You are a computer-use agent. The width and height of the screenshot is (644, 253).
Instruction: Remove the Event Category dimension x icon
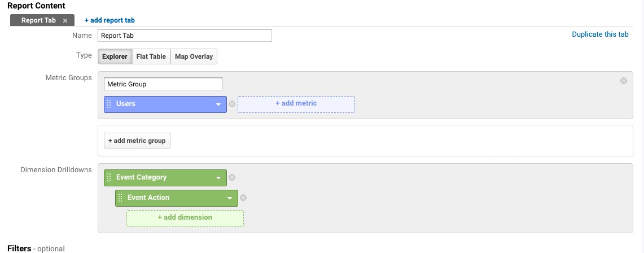point(232,177)
